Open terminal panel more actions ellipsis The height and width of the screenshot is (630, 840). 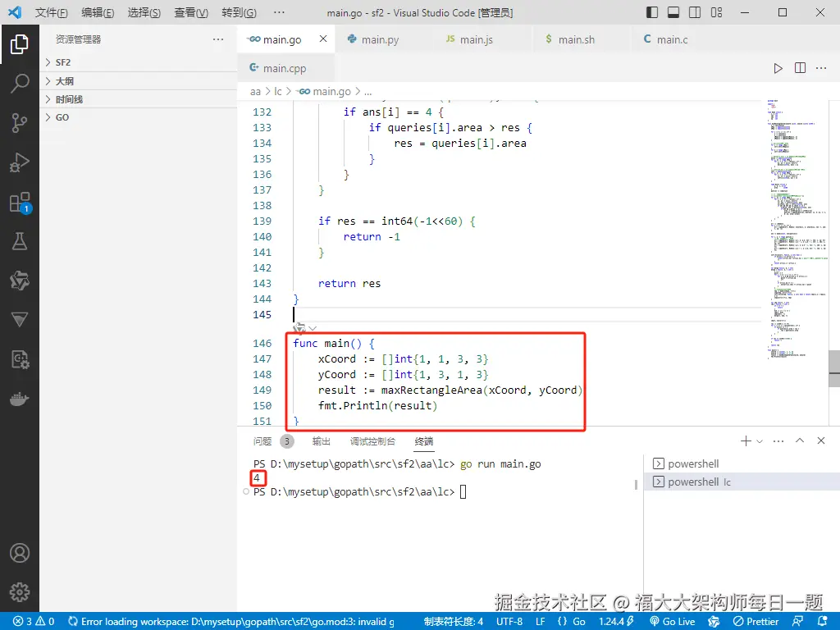(778, 441)
